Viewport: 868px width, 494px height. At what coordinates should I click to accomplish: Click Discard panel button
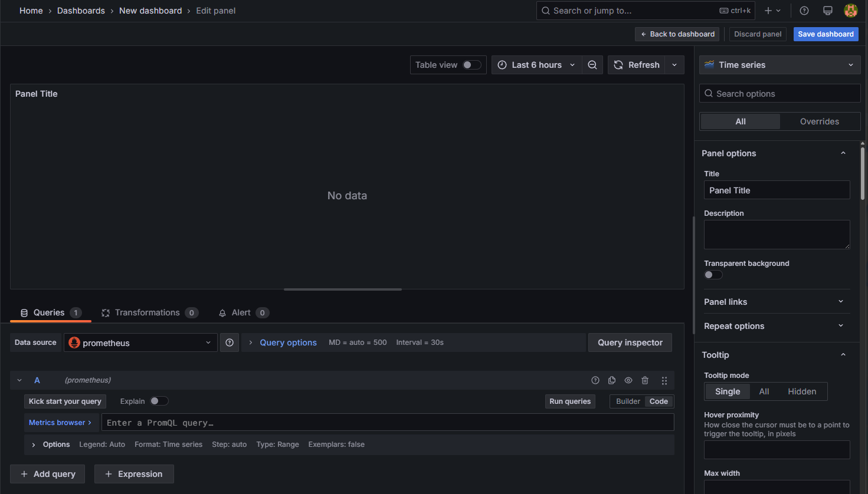click(x=758, y=34)
